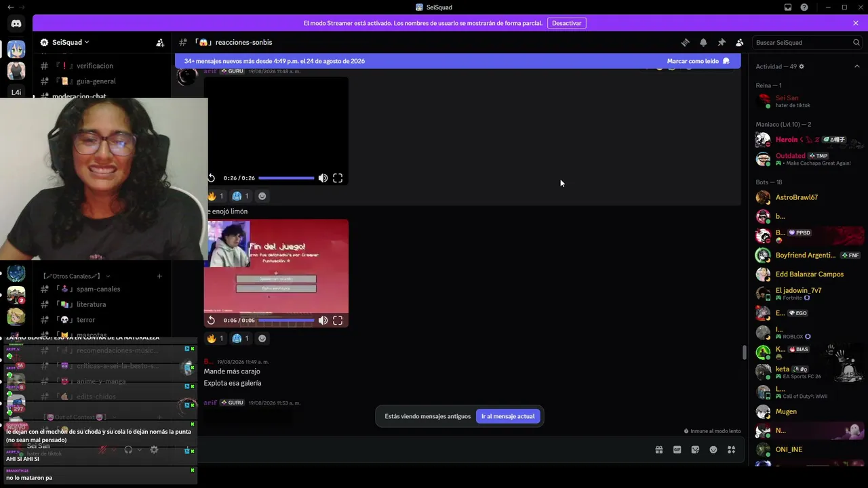The image size is (868, 488).
Task: Open emoji picker in message bar
Action: 713,449
